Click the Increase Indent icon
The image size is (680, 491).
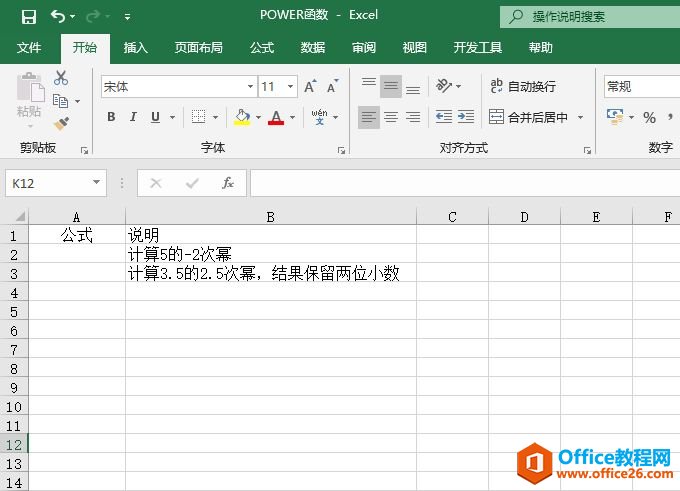point(466,117)
